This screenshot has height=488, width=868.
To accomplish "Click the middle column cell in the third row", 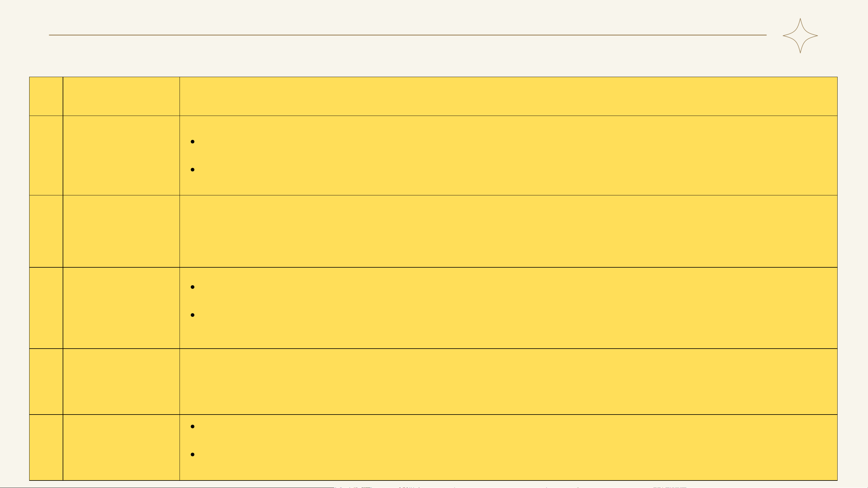I will point(121,232).
